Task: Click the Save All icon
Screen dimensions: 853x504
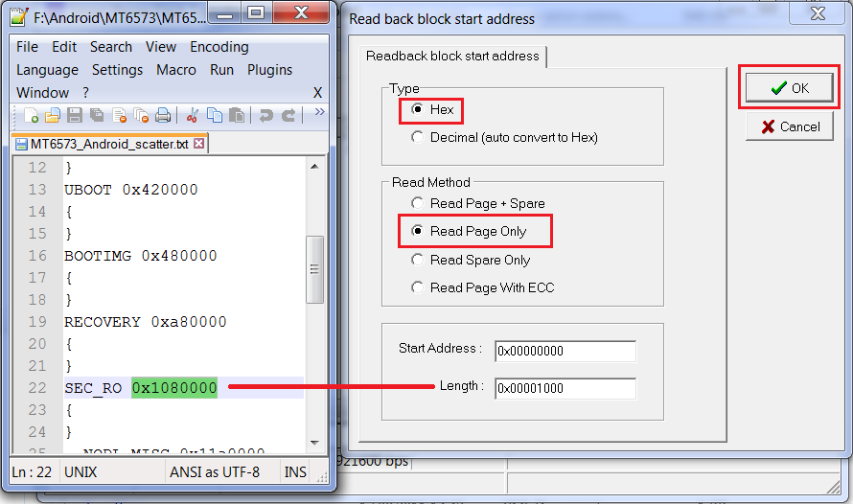Action: 97,115
